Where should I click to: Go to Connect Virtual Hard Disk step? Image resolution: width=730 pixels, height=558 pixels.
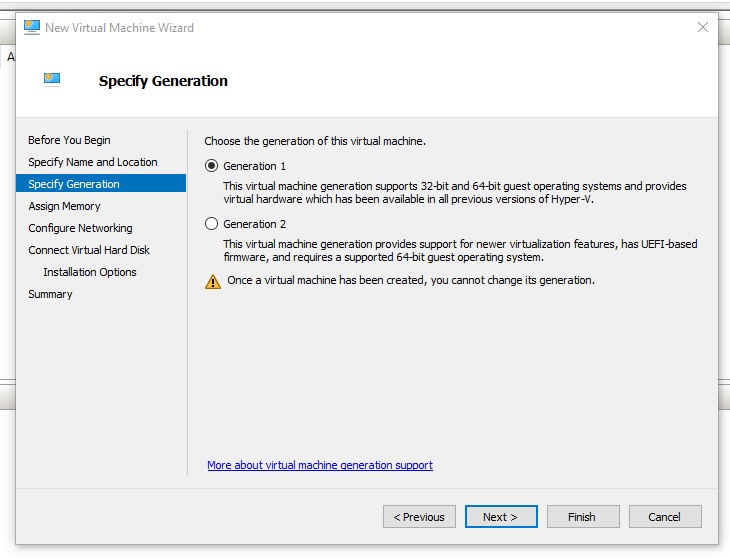tap(89, 250)
